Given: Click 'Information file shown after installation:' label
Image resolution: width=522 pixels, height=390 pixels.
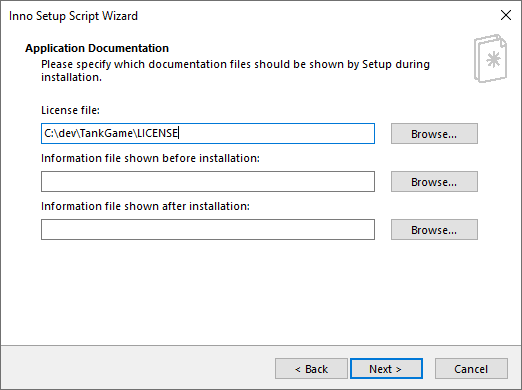Looking at the screenshot, I should tap(145, 206).
